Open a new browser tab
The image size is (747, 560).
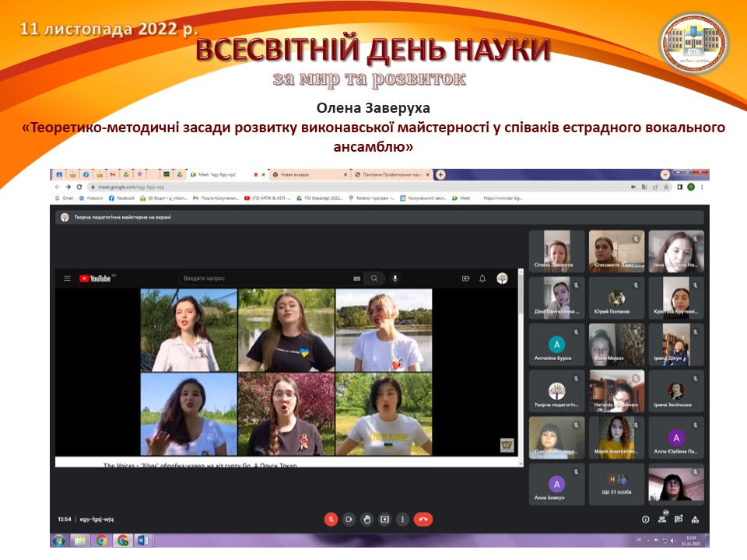click(x=440, y=175)
